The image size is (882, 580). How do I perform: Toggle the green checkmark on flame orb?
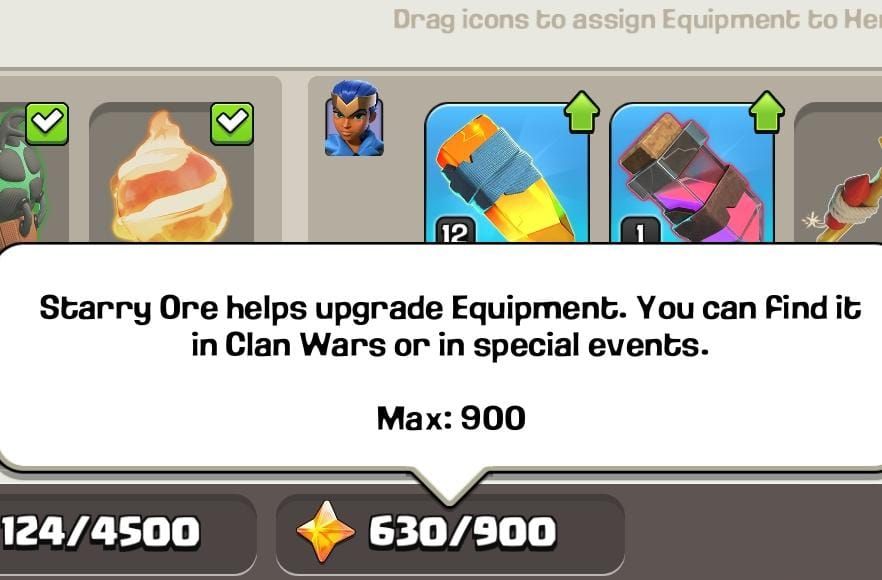(x=232, y=123)
